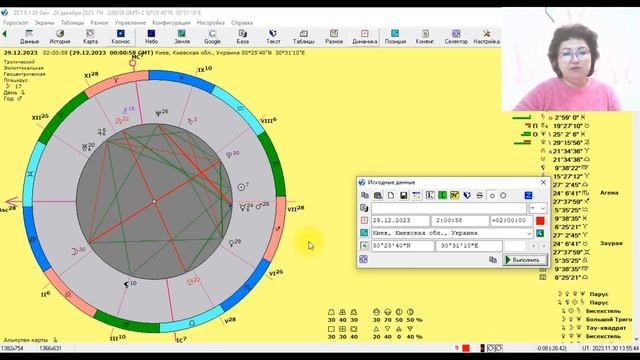
Task: Open the Справка menu
Action: pos(242,23)
